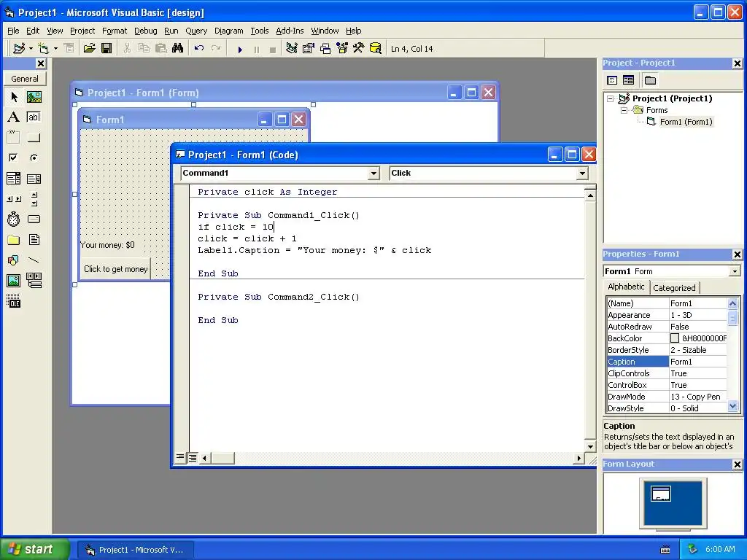Image resolution: width=747 pixels, height=560 pixels.
Task: Select the CheckBox tool in the toolbox
Action: pos(14,157)
